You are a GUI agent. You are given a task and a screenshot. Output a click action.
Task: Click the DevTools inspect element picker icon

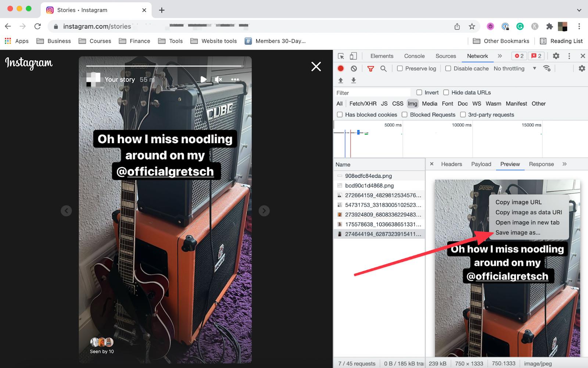tap(341, 56)
